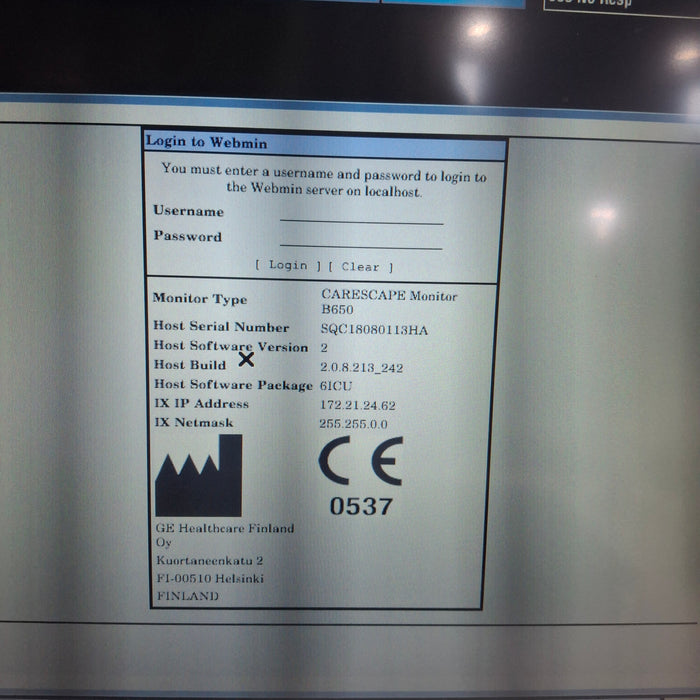Click the 'Login to Webmin' title bar
This screenshot has height=700, width=700.
(x=325, y=146)
